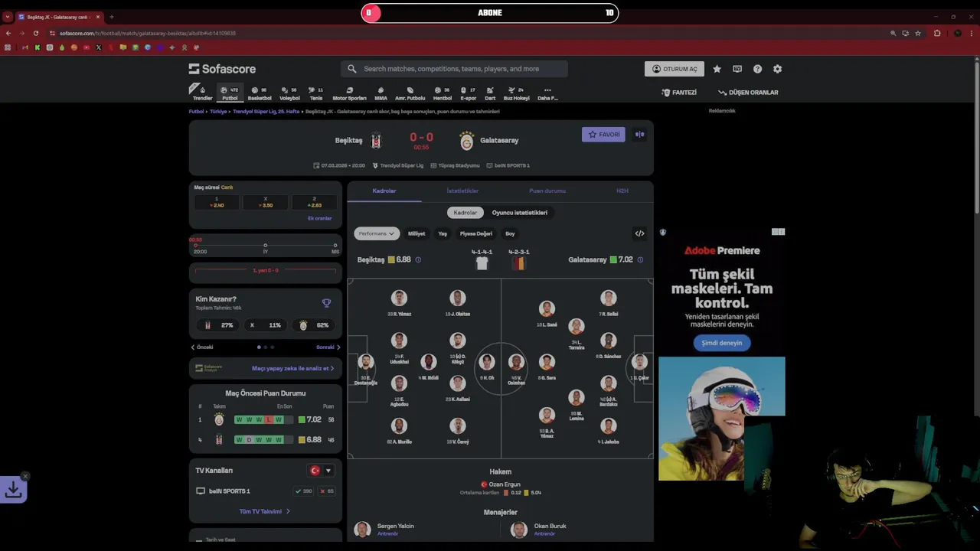Select MMA sport category
Screen dimensions: 980x551
click(381, 93)
